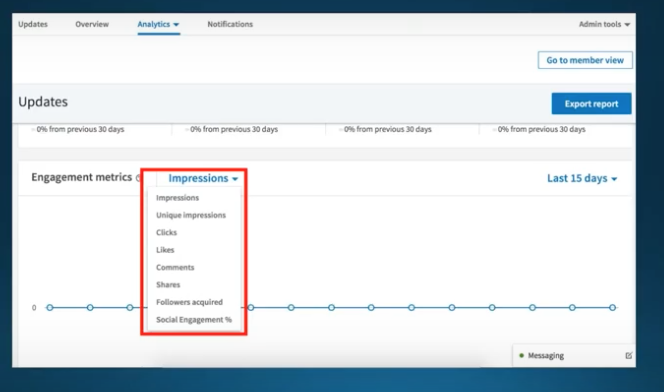Open the Last 15 days dropdown
This screenshot has width=664, height=392.
click(x=582, y=178)
